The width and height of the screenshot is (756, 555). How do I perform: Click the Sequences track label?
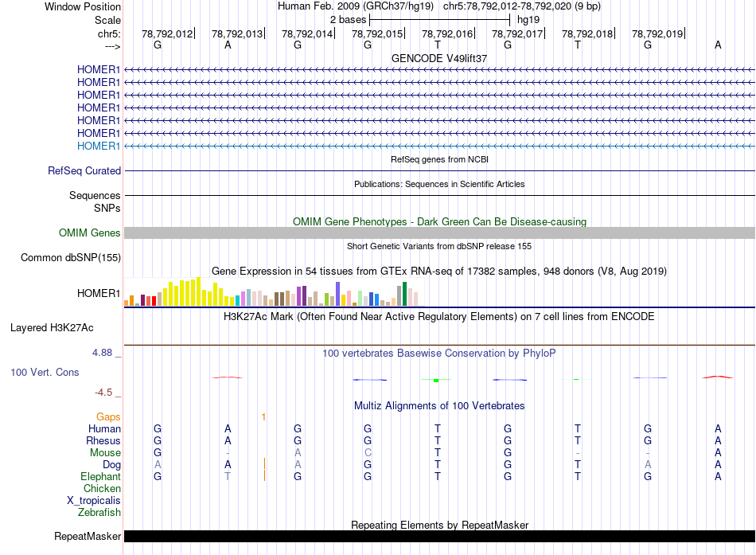click(95, 195)
